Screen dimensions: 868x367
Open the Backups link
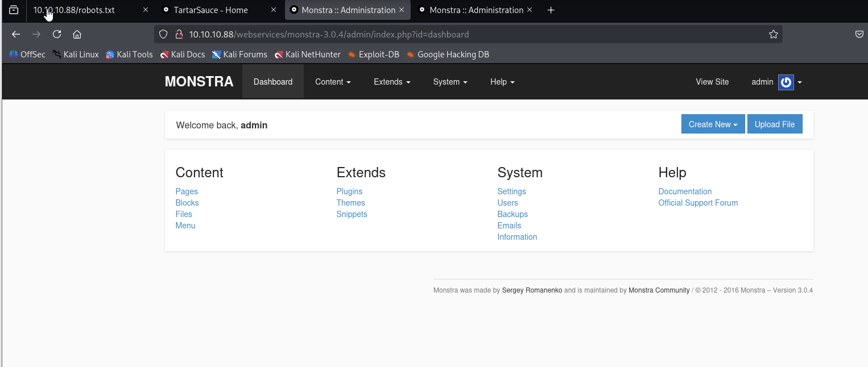pos(512,214)
